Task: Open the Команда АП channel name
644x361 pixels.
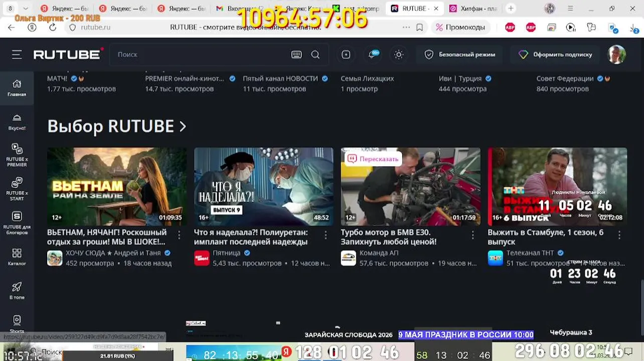Action: pyautogui.click(x=379, y=253)
